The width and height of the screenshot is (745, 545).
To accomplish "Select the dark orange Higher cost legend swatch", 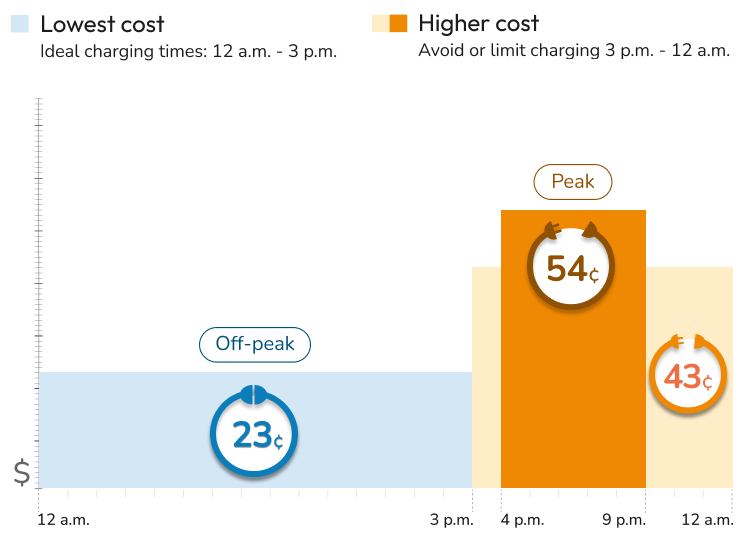I will (399, 23).
